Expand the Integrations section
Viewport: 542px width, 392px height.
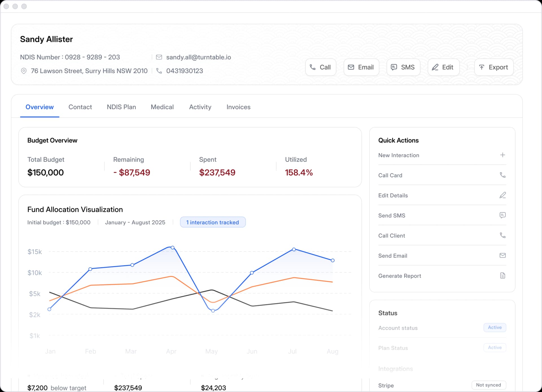point(395,369)
